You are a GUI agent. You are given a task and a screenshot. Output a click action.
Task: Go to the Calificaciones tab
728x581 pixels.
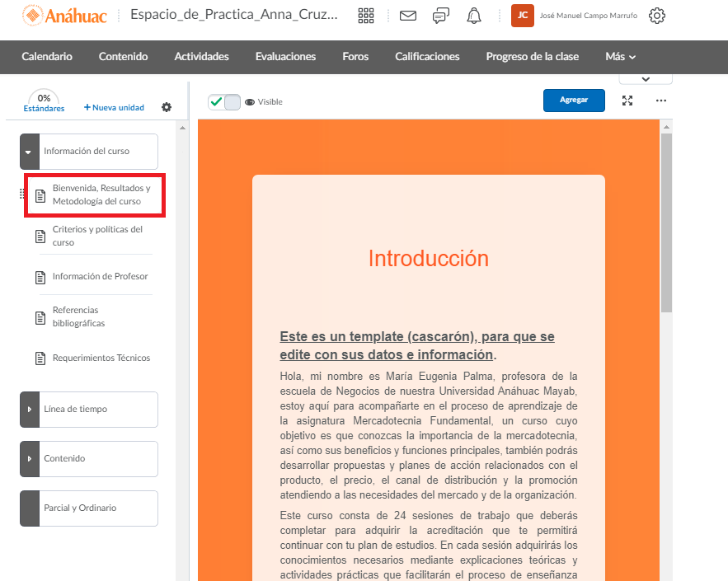click(427, 57)
